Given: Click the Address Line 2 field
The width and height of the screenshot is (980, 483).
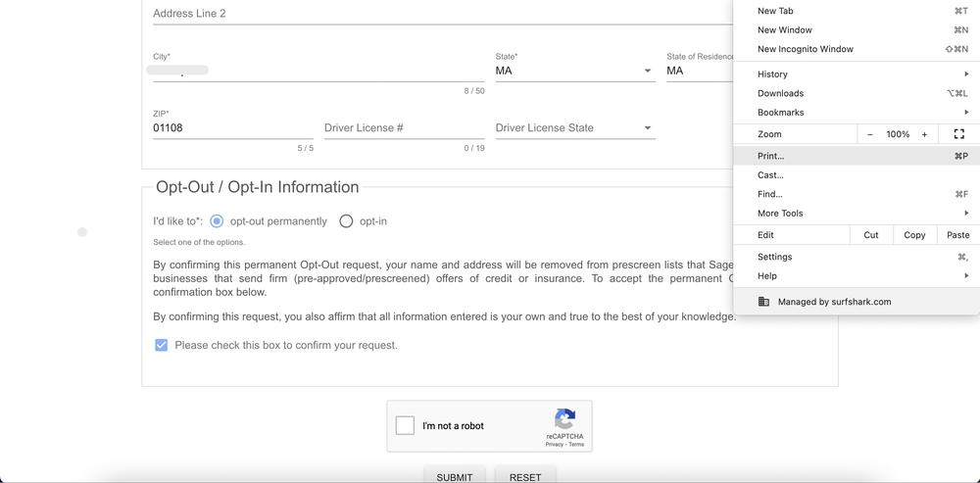Looking at the screenshot, I should tap(443, 13).
